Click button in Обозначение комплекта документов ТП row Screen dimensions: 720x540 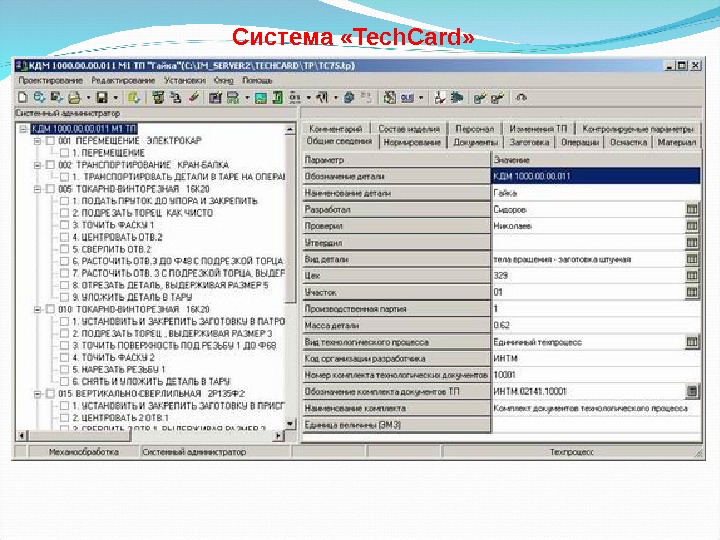692,391
